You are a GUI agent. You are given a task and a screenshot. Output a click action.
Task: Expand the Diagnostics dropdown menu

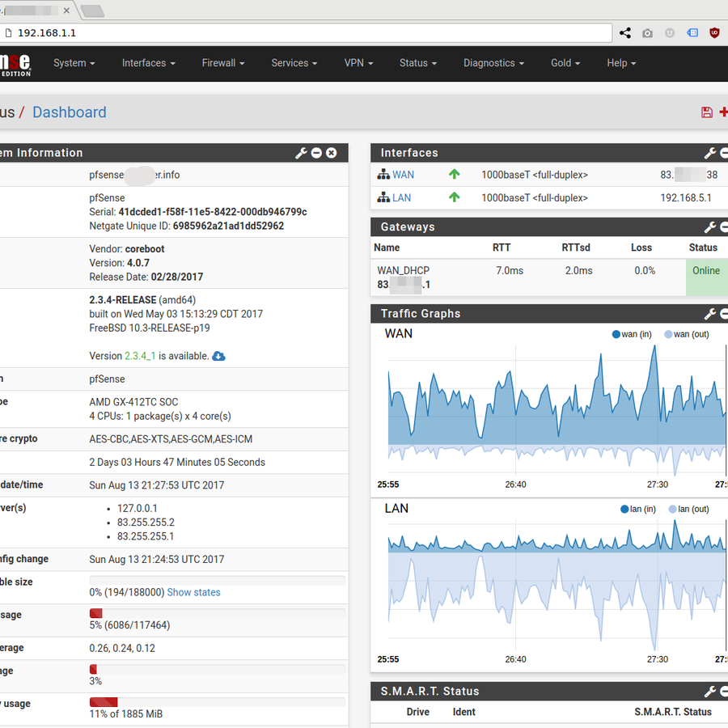[493, 63]
